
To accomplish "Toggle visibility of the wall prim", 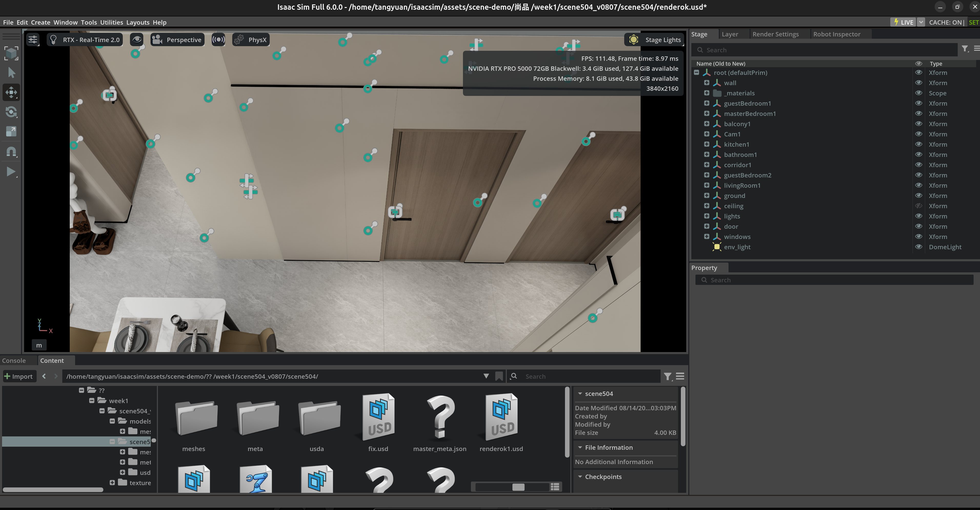I will click(x=918, y=83).
